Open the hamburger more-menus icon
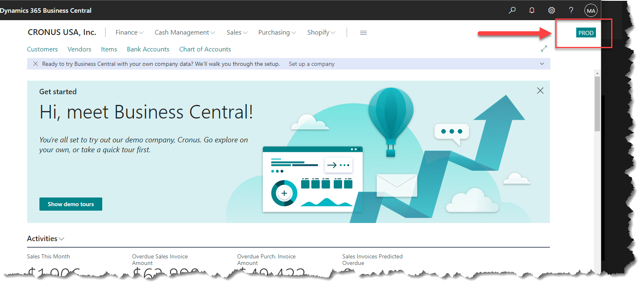 363,33
